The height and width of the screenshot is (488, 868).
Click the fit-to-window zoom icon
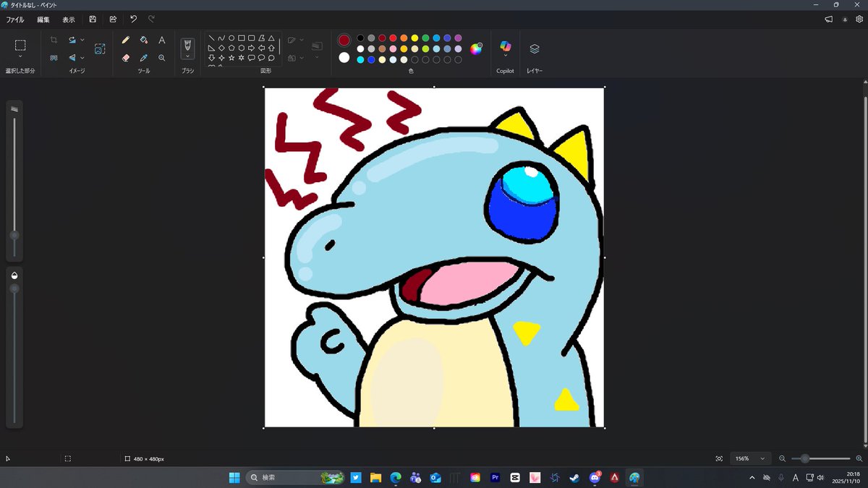(x=719, y=458)
